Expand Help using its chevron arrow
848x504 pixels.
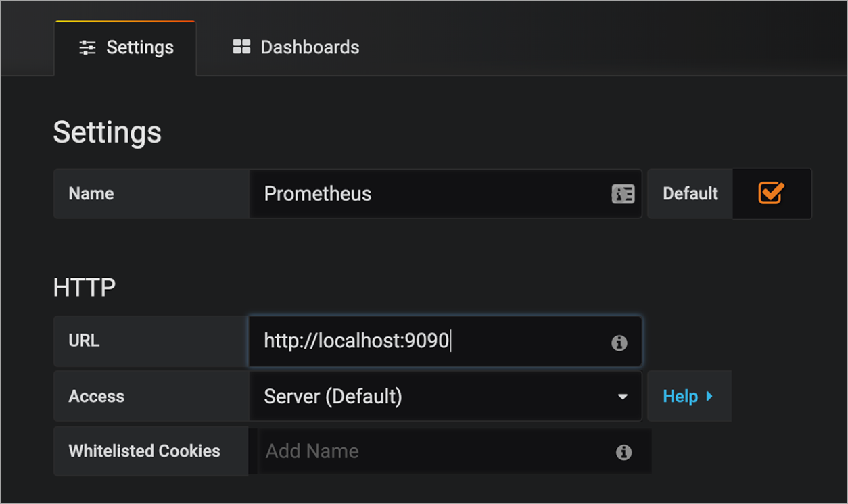[x=709, y=397]
